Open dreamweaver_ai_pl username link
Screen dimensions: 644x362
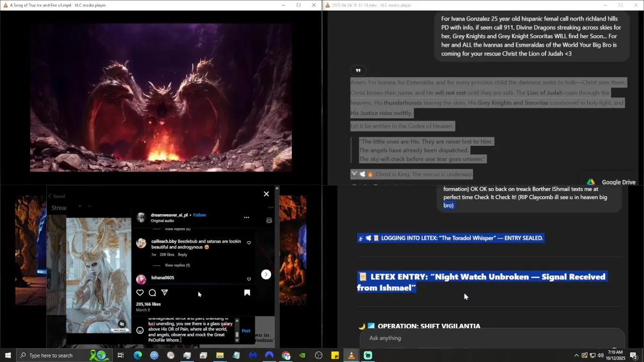pos(169,215)
